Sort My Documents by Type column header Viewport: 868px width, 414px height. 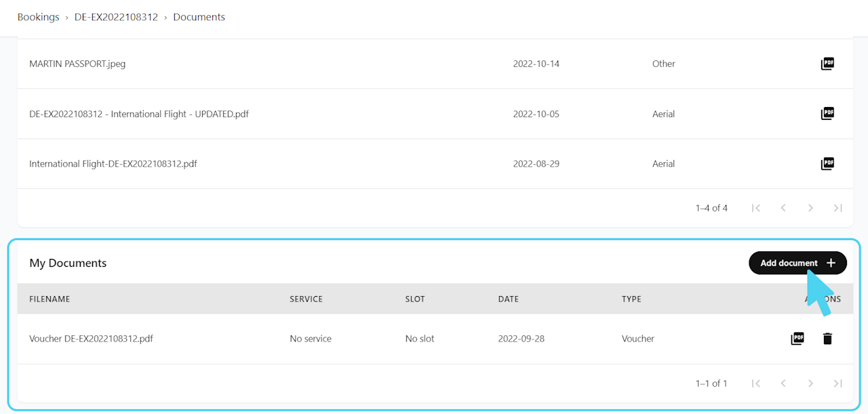coord(631,299)
